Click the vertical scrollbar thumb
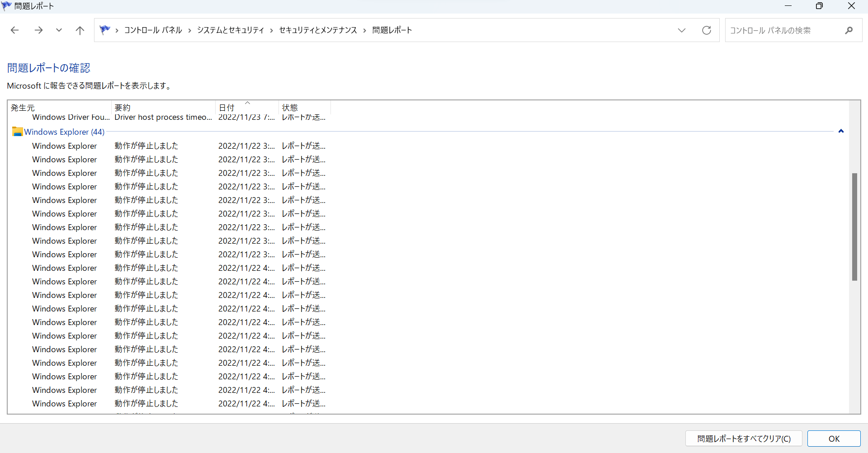This screenshot has width=868, height=453. 854,227
